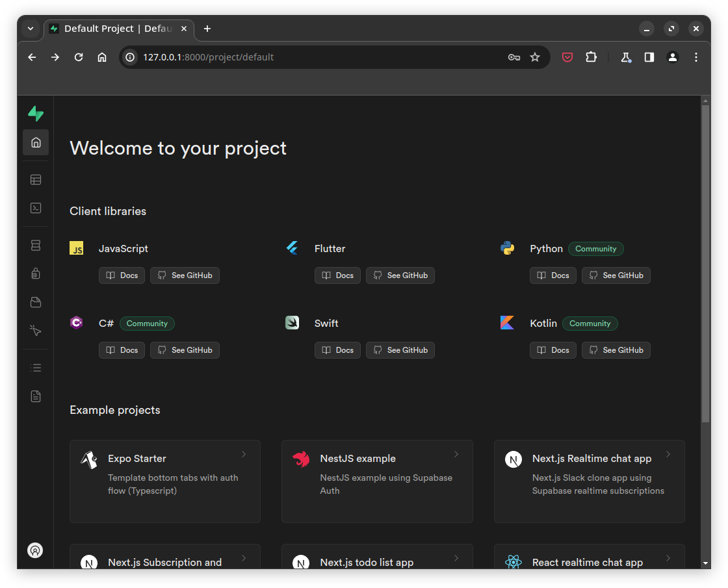Screen dimensions: 728x588
Task: Click scrollbar down arrow
Action: click(705, 563)
